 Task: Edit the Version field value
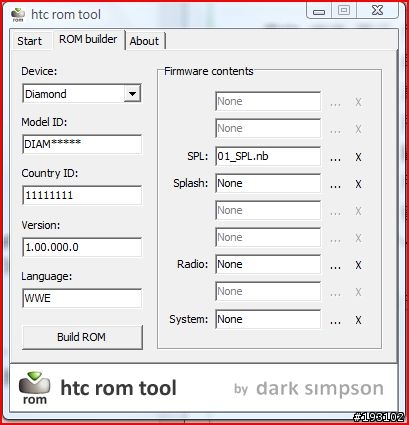(82, 247)
